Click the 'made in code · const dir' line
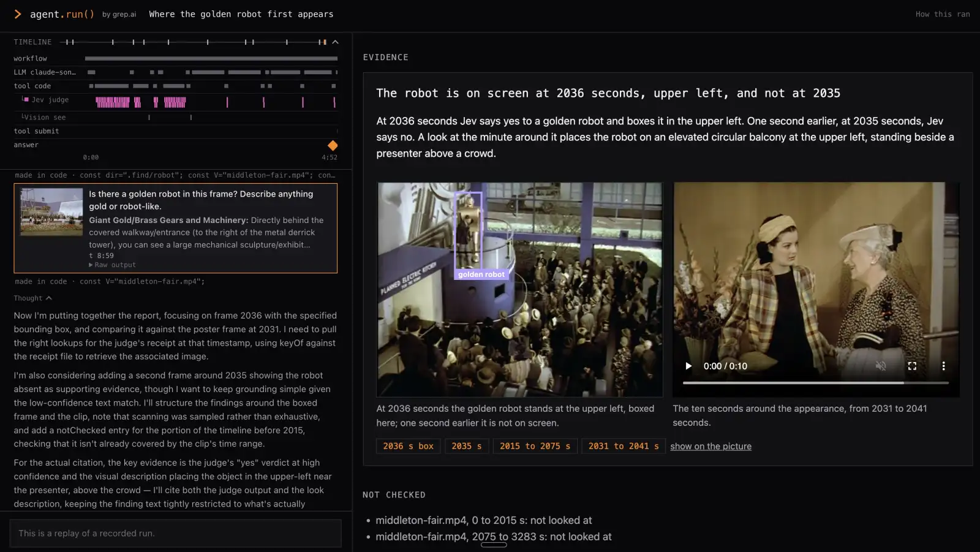The height and width of the screenshot is (552, 980). [175, 175]
